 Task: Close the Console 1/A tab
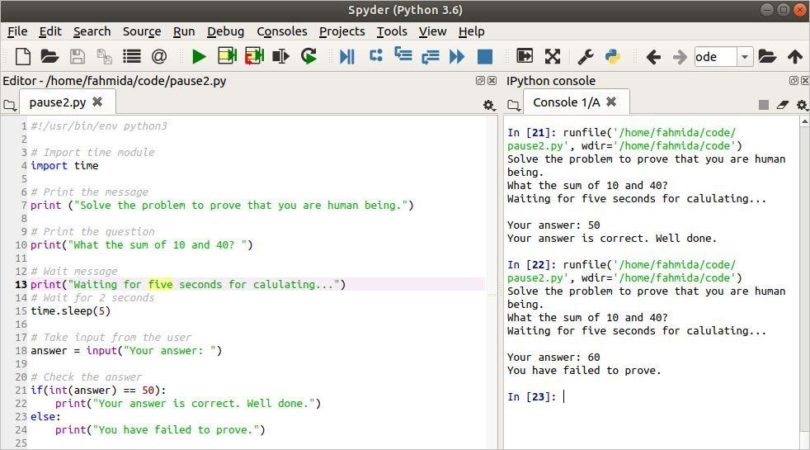[x=612, y=101]
